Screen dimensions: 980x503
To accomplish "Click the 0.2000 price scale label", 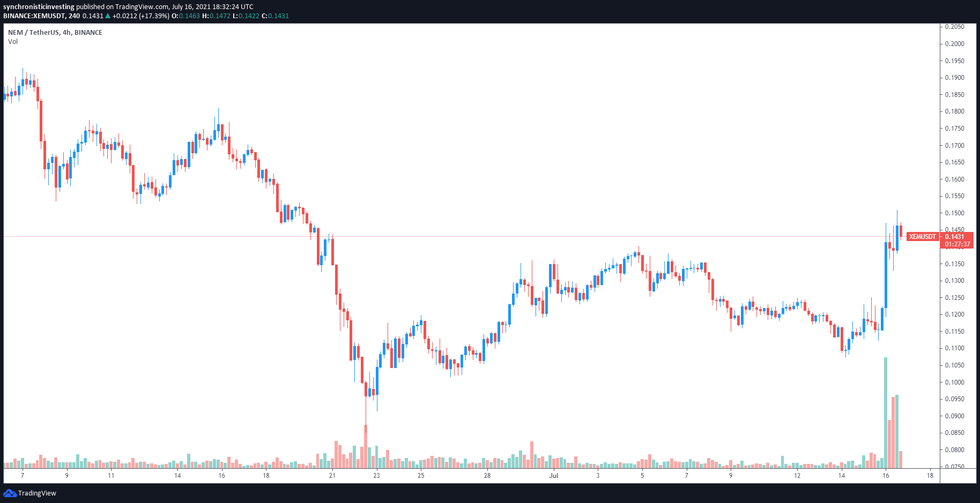I will coord(954,44).
